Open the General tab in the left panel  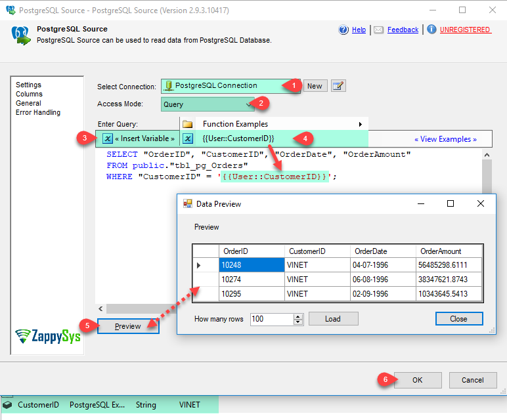(28, 104)
